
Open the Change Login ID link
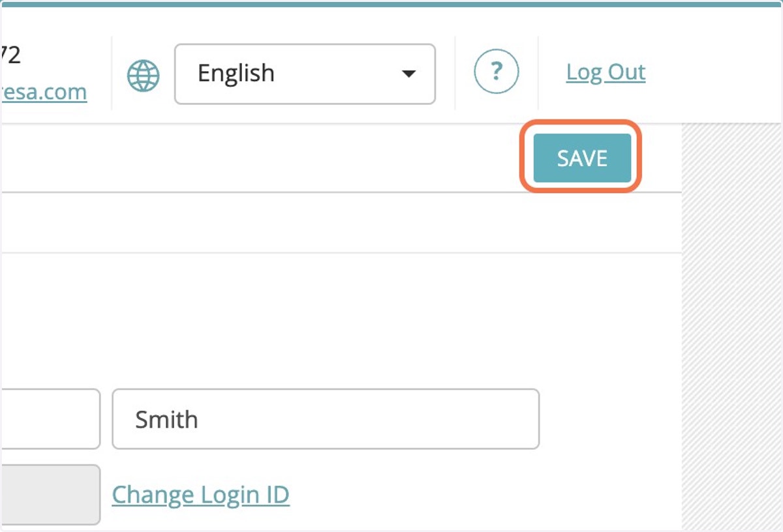(x=200, y=495)
